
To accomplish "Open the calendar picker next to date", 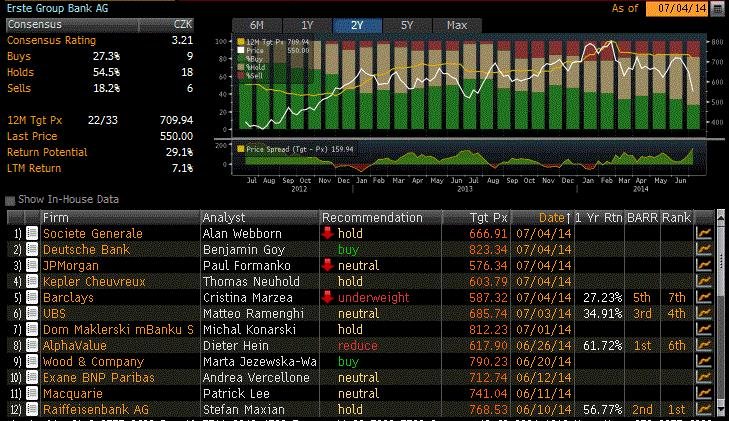I will pyautogui.click(x=717, y=8).
